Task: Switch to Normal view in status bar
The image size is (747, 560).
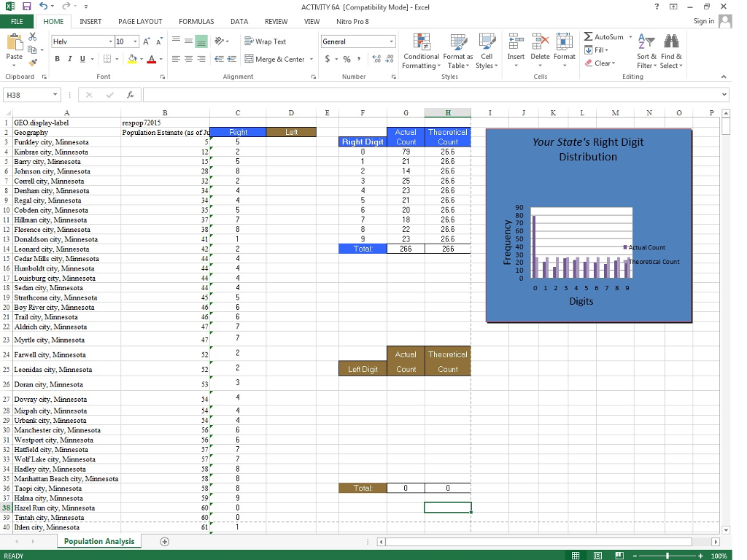Action: (x=576, y=556)
